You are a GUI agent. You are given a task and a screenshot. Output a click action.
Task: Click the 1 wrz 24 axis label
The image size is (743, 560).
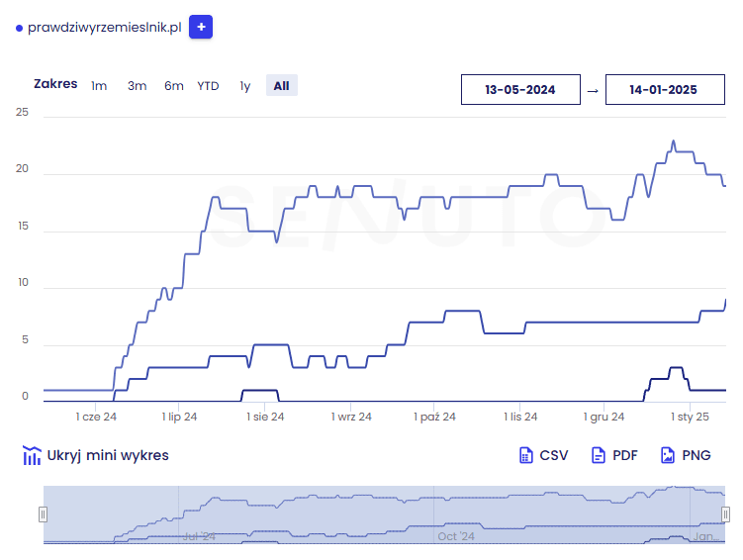[351, 417]
